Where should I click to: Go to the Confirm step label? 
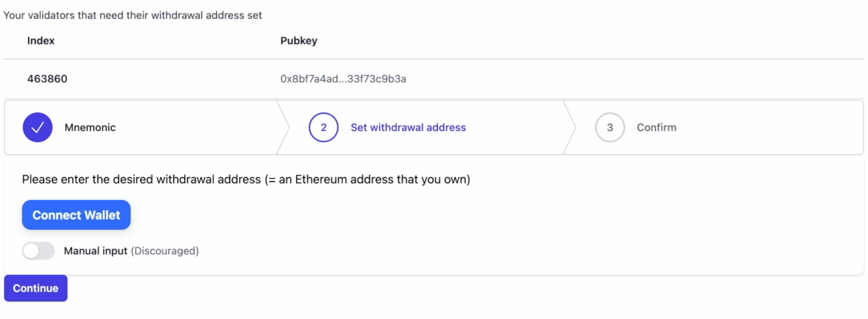656,127
